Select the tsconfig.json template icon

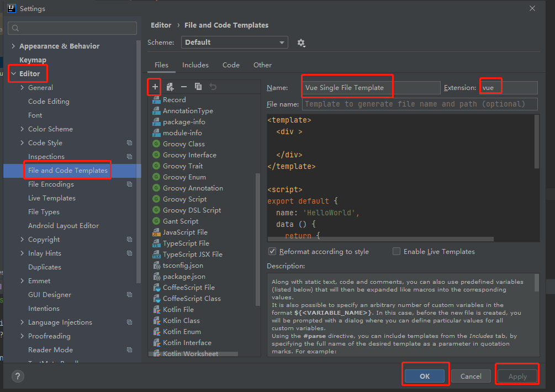coord(156,266)
